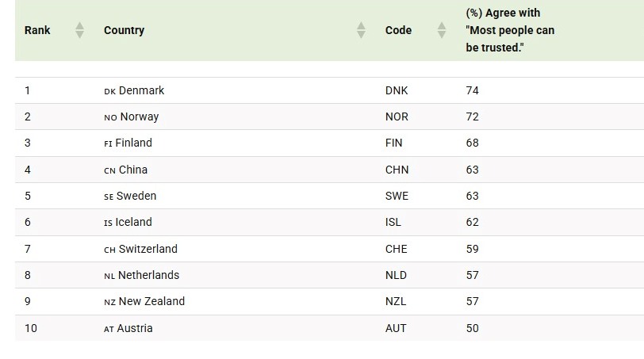Click the Code column header
The width and height of the screenshot is (644, 359).
tap(398, 30)
